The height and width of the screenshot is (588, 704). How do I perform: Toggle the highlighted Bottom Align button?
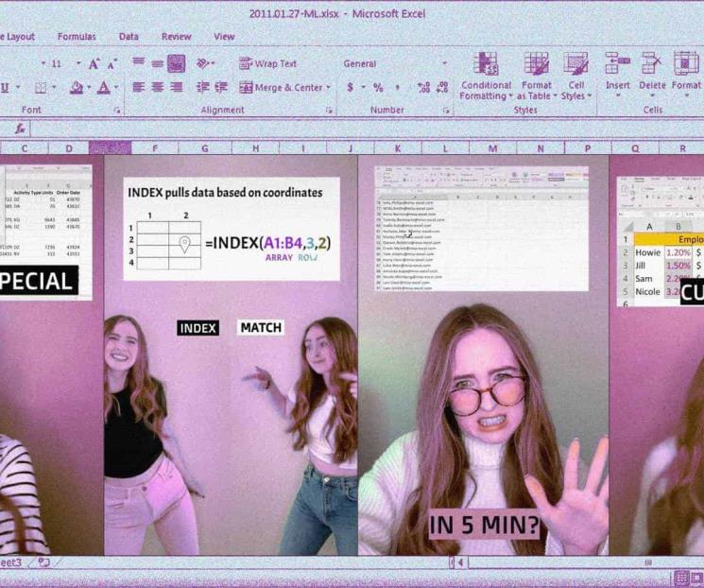[177, 63]
